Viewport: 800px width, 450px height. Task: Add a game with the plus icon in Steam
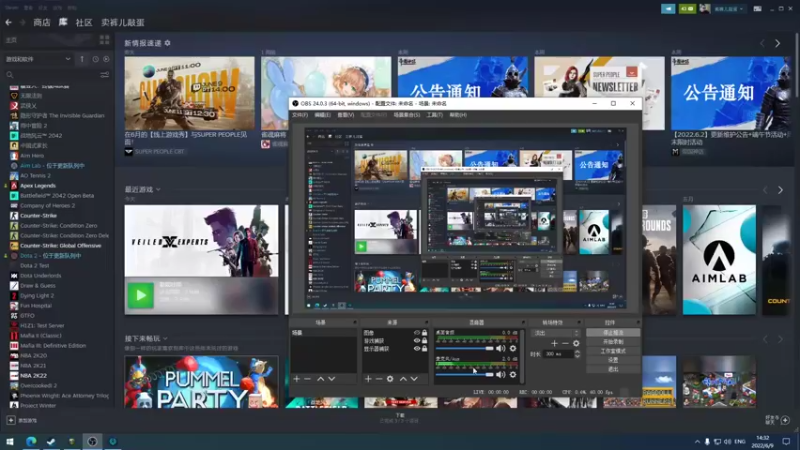[11, 420]
